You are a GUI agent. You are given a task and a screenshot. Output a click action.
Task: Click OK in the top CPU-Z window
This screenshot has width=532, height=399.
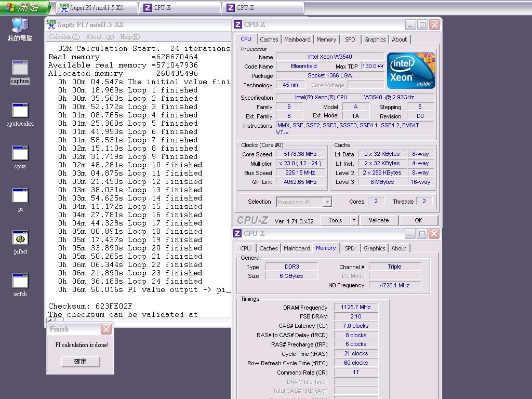pos(418,220)
